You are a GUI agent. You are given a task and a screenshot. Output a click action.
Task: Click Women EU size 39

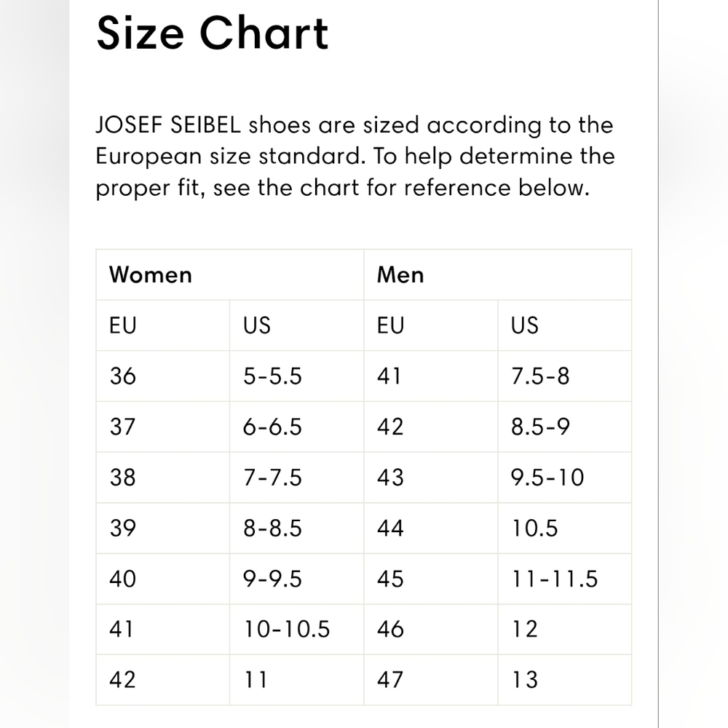point(163,528)
